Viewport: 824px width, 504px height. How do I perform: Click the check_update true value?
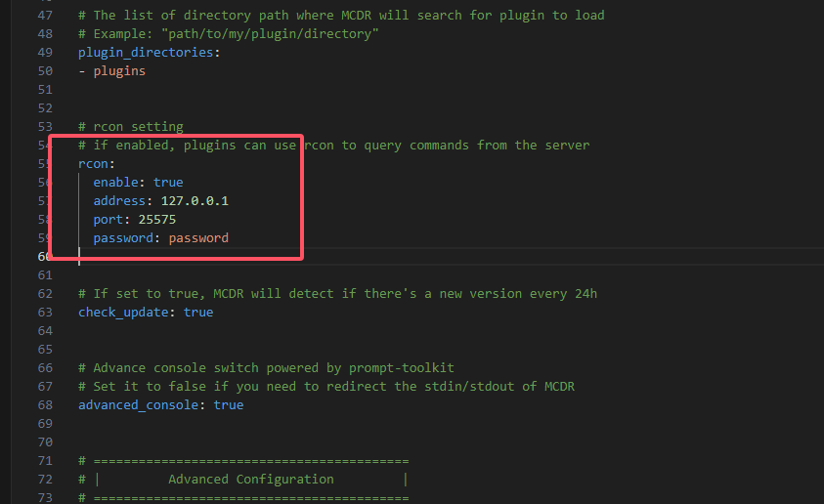coord(198,312)
